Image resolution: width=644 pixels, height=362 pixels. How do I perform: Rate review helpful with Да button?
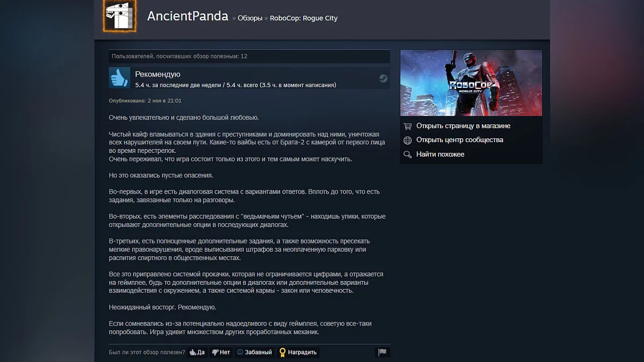click(197, 352)
